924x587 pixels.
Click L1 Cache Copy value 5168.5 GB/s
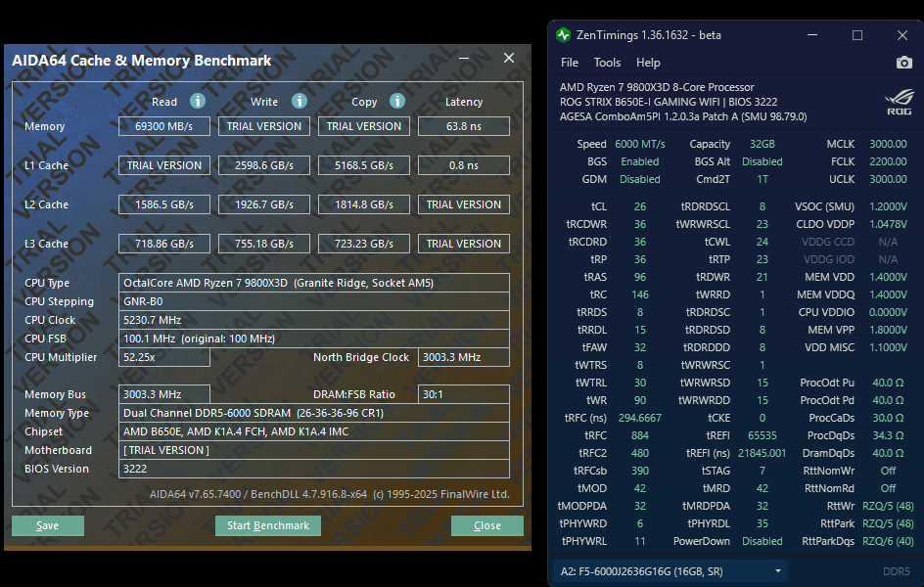click(364, 165)
